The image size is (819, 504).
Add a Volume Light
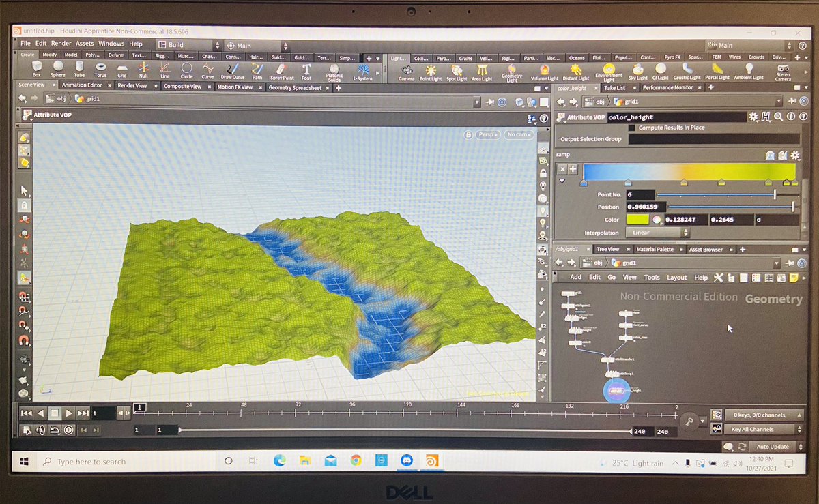point(545,72)
